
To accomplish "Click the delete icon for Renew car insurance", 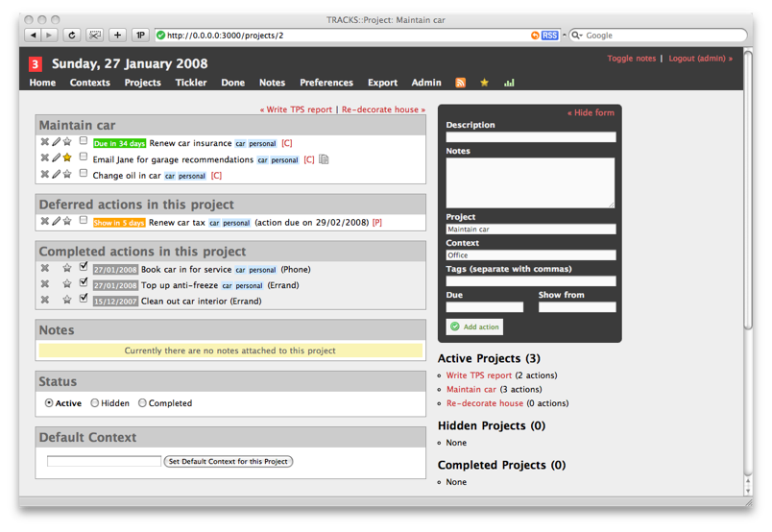I will 44,142.
